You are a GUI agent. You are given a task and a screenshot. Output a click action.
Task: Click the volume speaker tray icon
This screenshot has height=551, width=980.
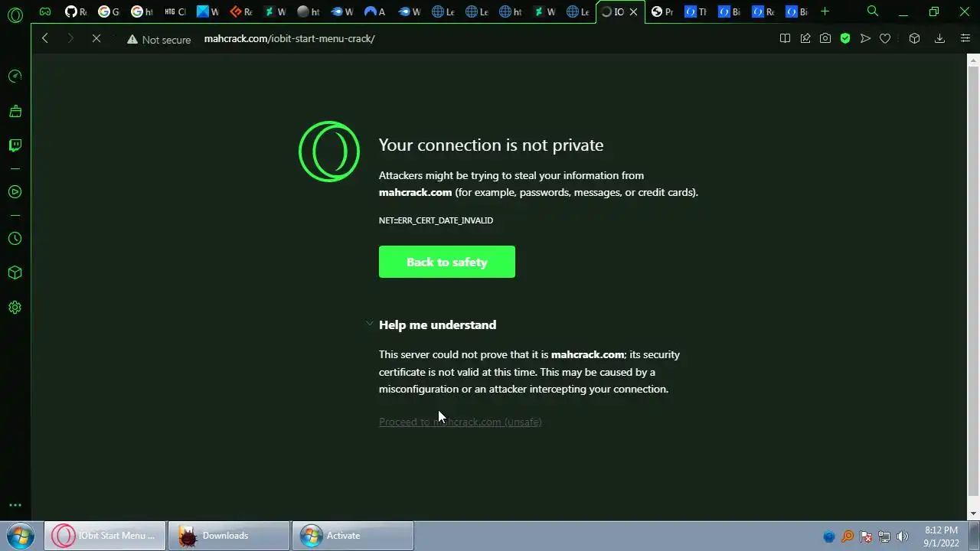tap(903, 536)
